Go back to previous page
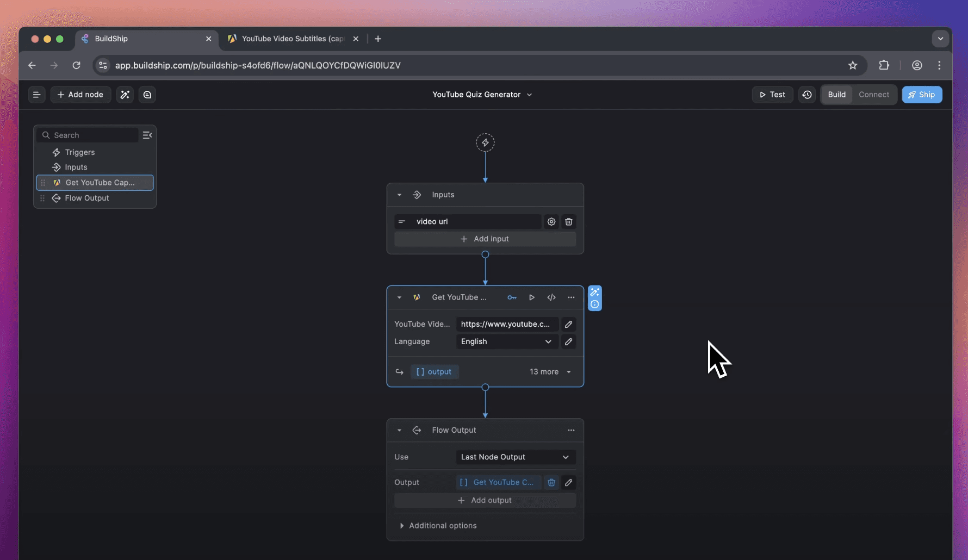Image resolution: width=968 pixels, height=560 pixels. (32, 65)
